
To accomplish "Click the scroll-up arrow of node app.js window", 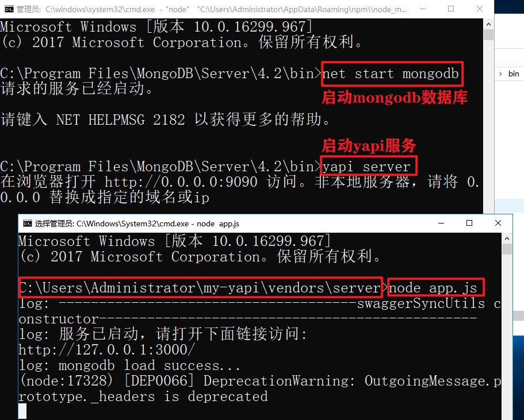I will point(507,238).
